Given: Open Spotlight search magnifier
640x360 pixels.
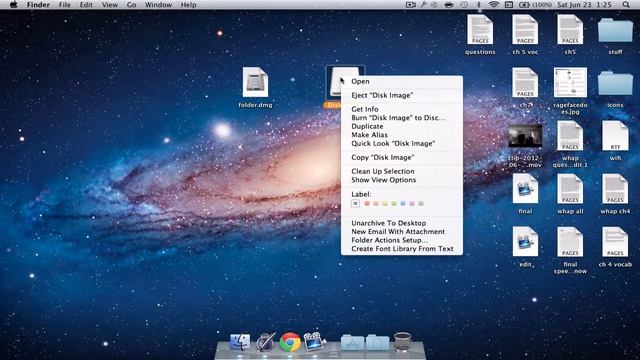Looking at the screenshot, I should tap(626, 5).
